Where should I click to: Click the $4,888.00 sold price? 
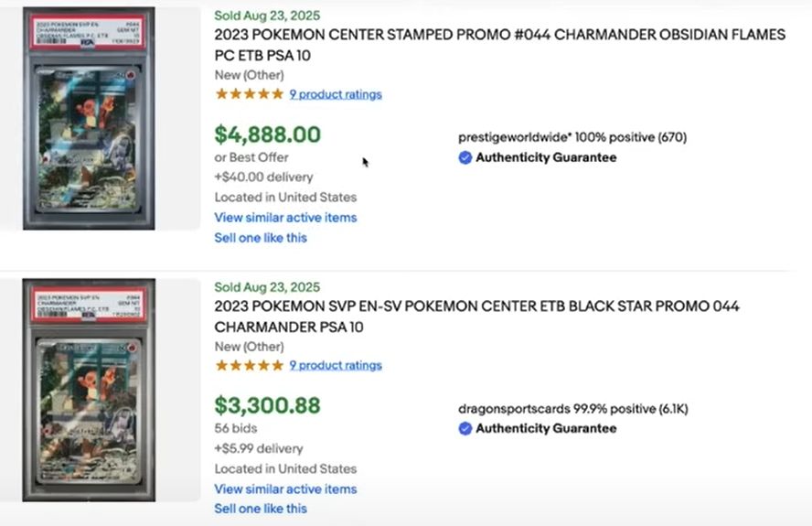pyautogui.click(x=268, y=134)
